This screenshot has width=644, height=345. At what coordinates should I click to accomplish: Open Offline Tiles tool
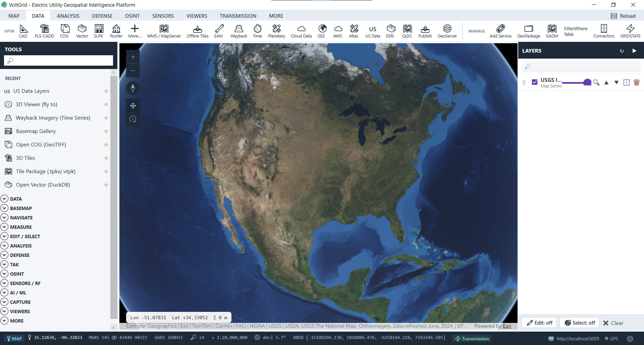[x=198, y=31]
